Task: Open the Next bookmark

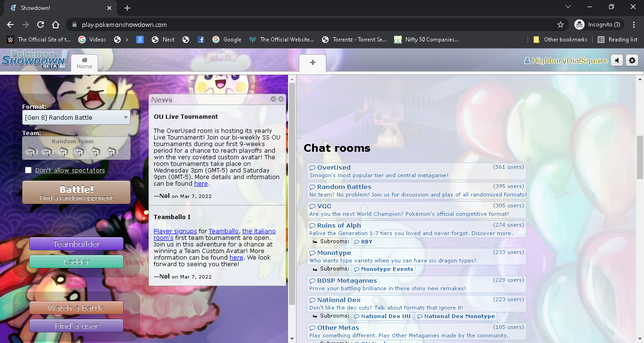Action: 163,40
